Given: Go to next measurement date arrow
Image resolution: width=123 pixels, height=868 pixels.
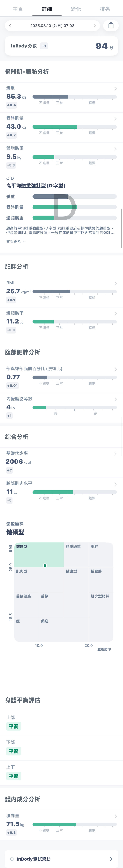Looking at the screenshot, I should click(94, 26).
